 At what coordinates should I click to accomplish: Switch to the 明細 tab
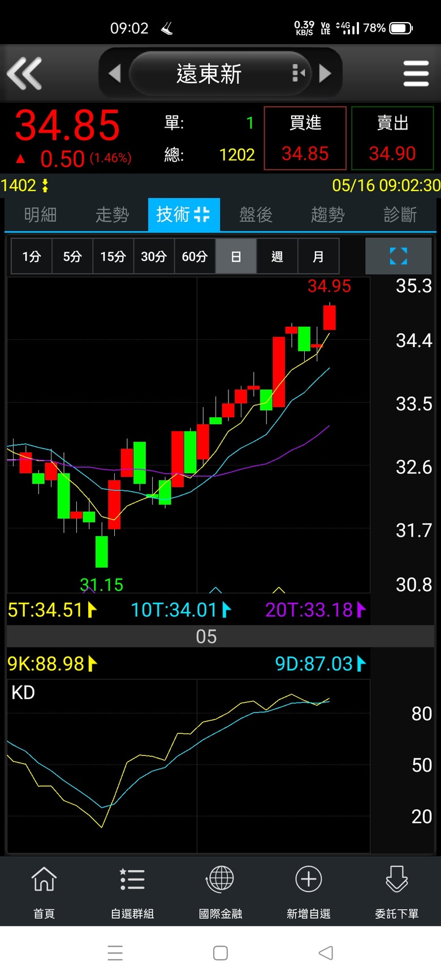41,215
